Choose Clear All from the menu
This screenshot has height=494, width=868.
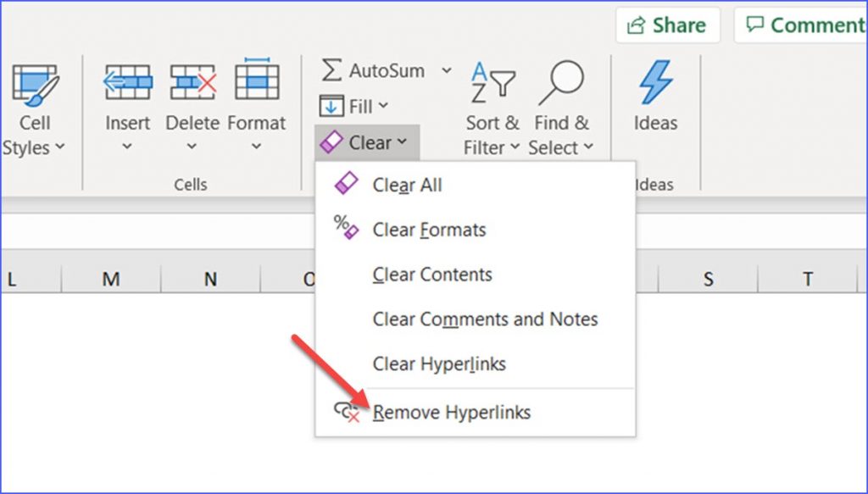pos(407,185)
